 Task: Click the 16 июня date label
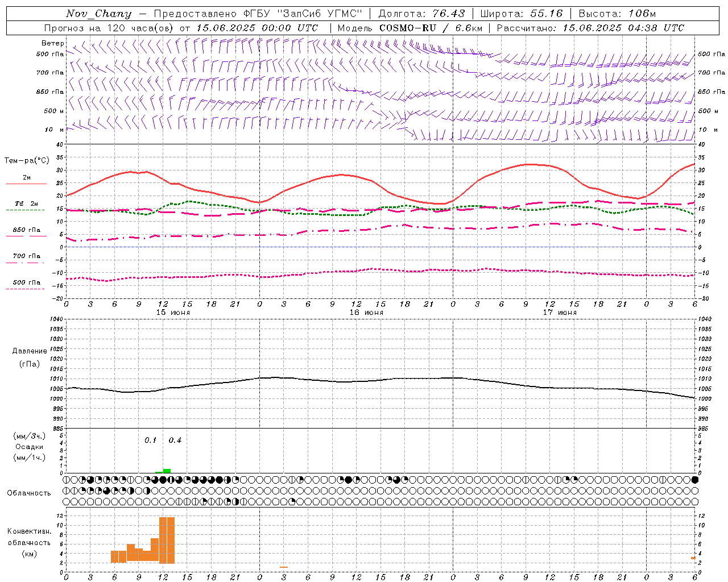click(x=366, y=313)
